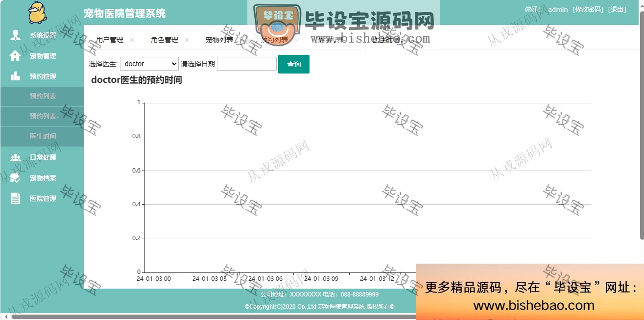644x320 pixels.
Task: Click x-axis label 24-01-03 03
Action: 210,279
